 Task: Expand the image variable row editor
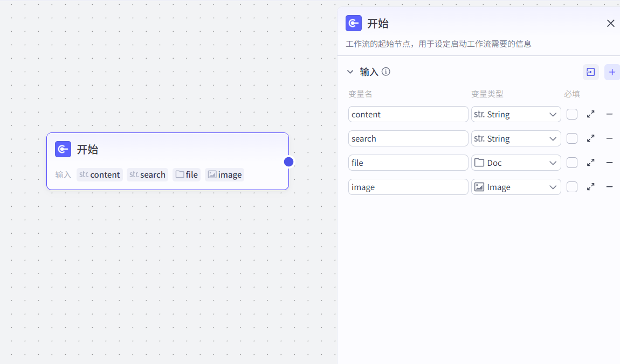point(591,187)
